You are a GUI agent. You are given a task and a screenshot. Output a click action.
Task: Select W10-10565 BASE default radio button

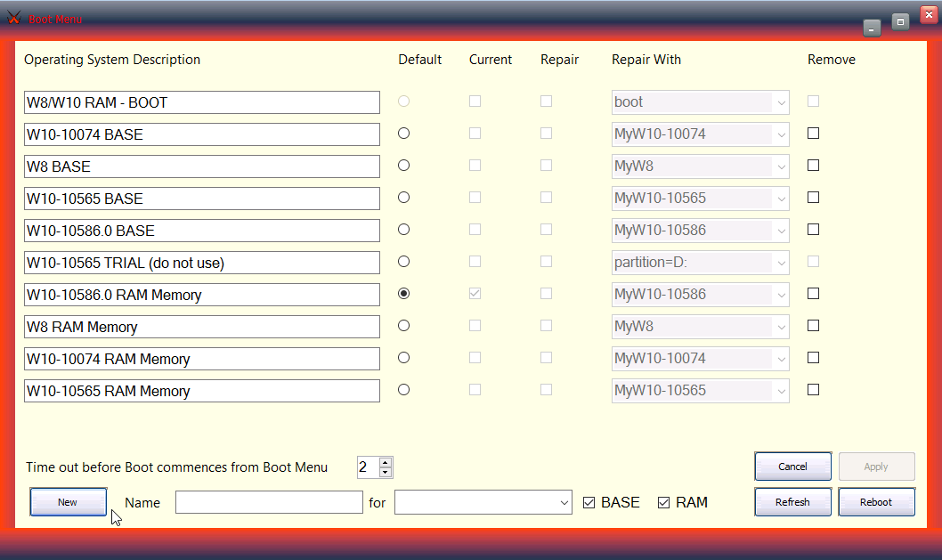(403, 197)
